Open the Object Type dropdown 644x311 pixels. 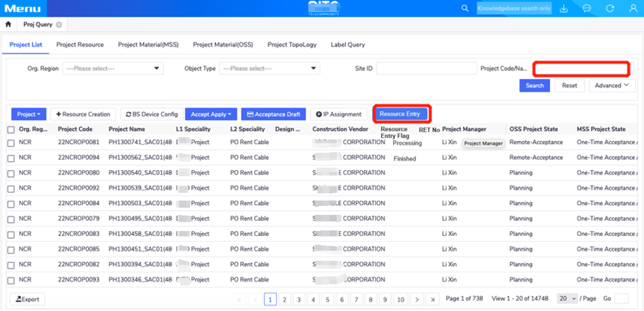pos(269,69)
